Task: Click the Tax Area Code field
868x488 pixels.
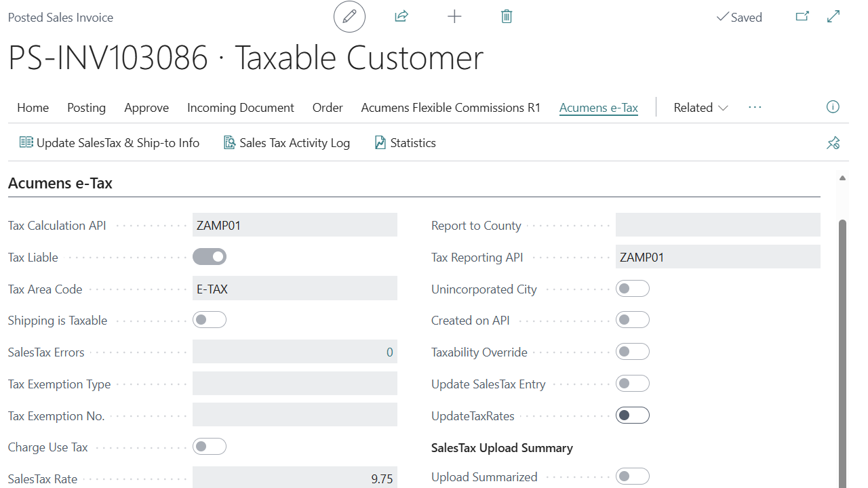Action: [x=295, y=289]
